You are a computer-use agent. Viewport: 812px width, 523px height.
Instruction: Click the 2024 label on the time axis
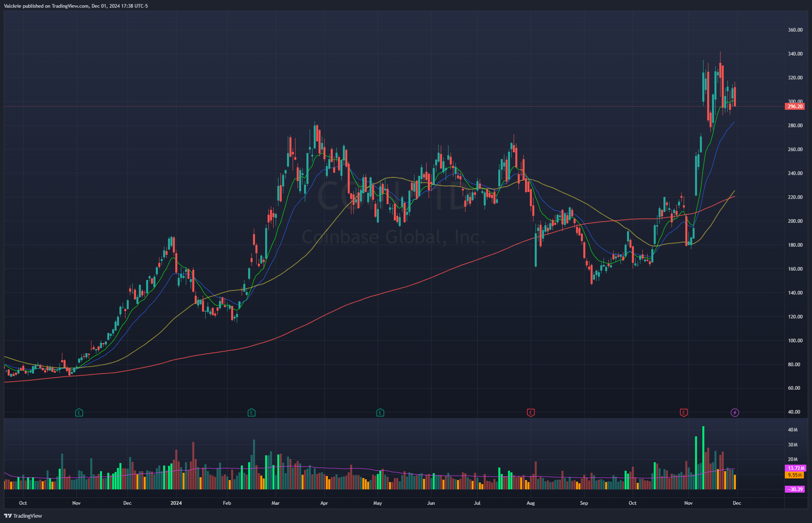pos(176,503)
